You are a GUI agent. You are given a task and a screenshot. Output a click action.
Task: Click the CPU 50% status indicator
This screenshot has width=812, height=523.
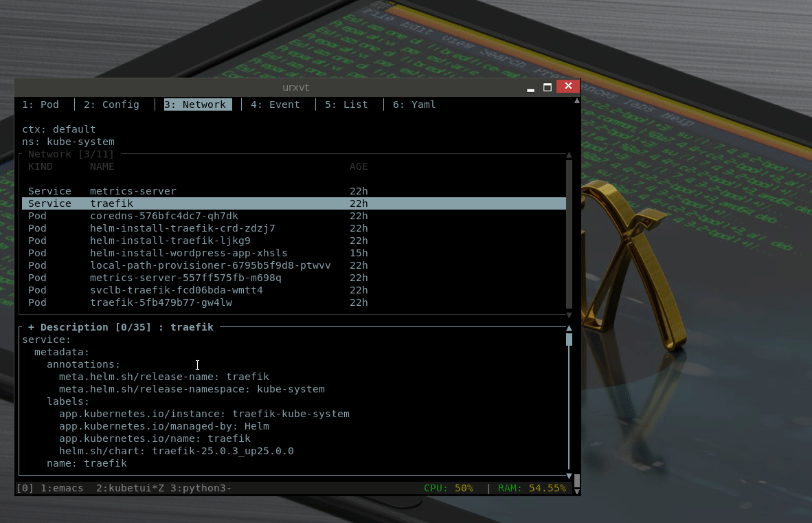[x=449, y=488]
